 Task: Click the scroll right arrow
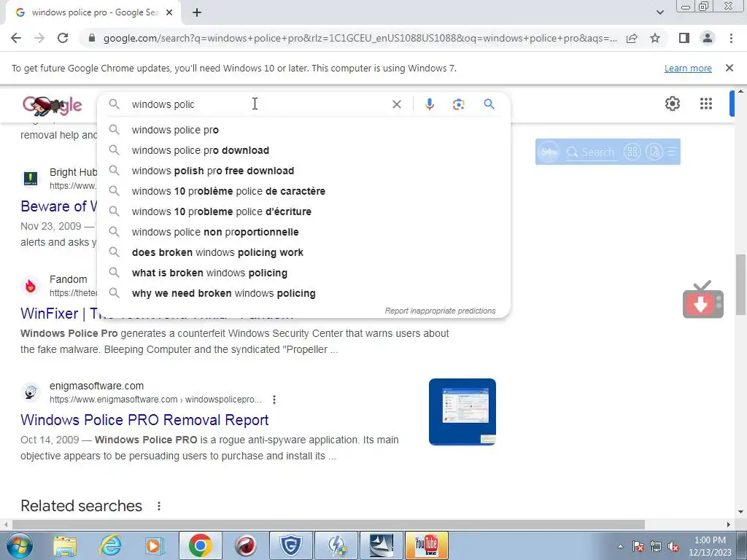(x=729, y=525)
